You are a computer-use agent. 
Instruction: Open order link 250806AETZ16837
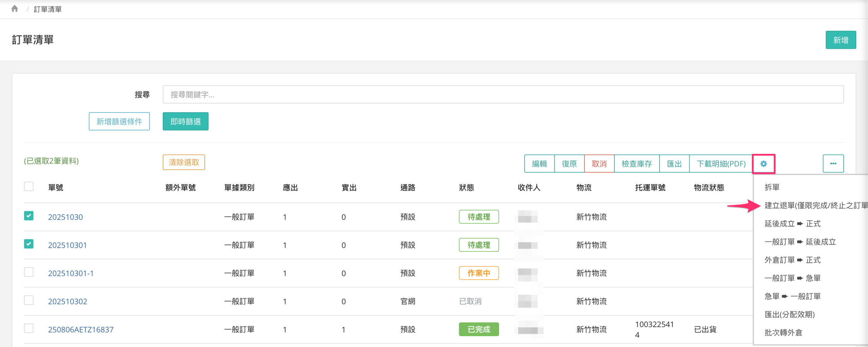81,329
